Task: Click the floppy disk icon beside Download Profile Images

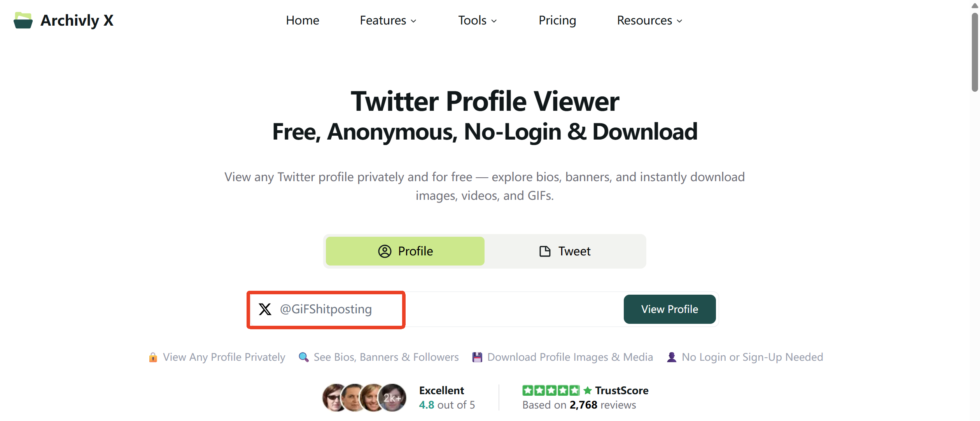Action: click(477, 357)
